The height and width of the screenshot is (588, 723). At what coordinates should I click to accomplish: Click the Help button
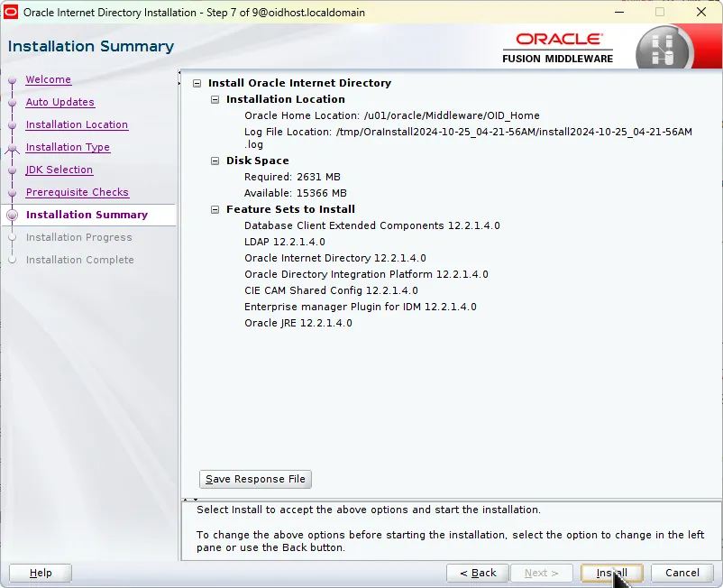coord(41,573)
